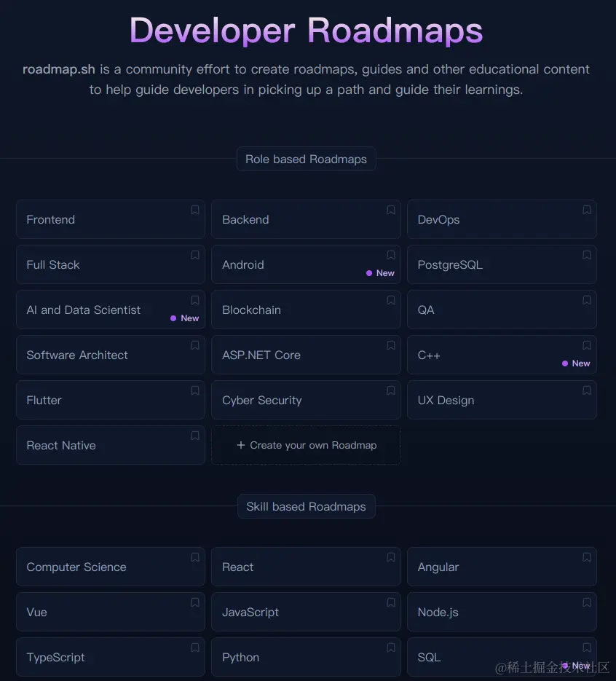Image resolution: width=616 pixels, height=681 pixels.
Task: Click the Developer Roadmaps heading
Action: pyautogui.click(x=306, y=31)
